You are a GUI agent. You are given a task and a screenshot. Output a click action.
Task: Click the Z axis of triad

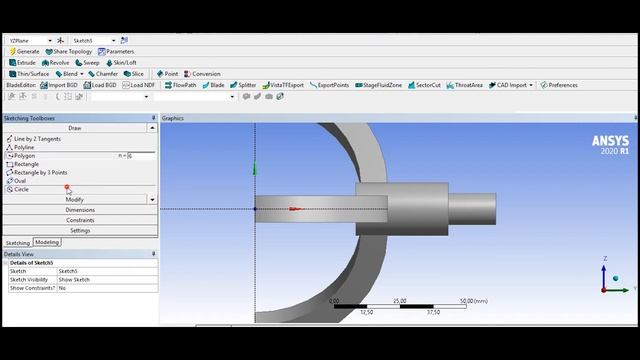point(604,276)
